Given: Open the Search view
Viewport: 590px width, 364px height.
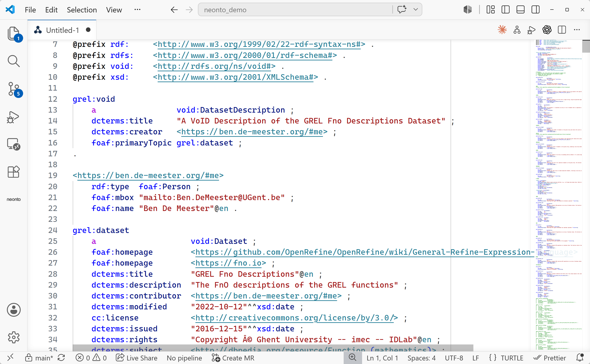Looking at the screenshot, I should pyautogui.click(x=14, y=61).
